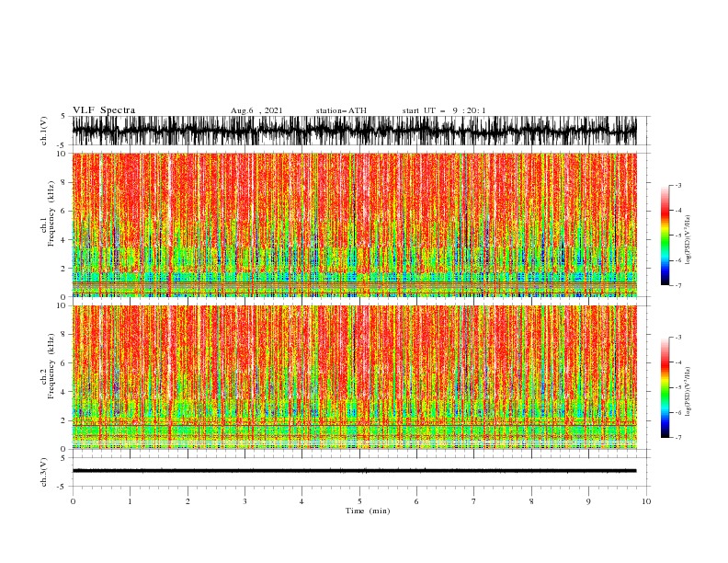Click inside the ch.1 voltage waveform panel

coord(354,131)
